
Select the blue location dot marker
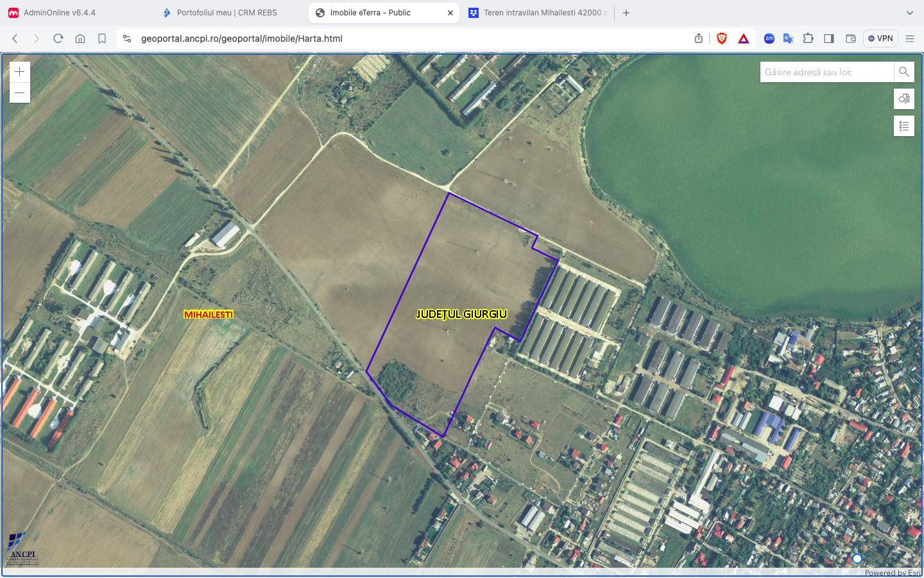tap(857, 559)
